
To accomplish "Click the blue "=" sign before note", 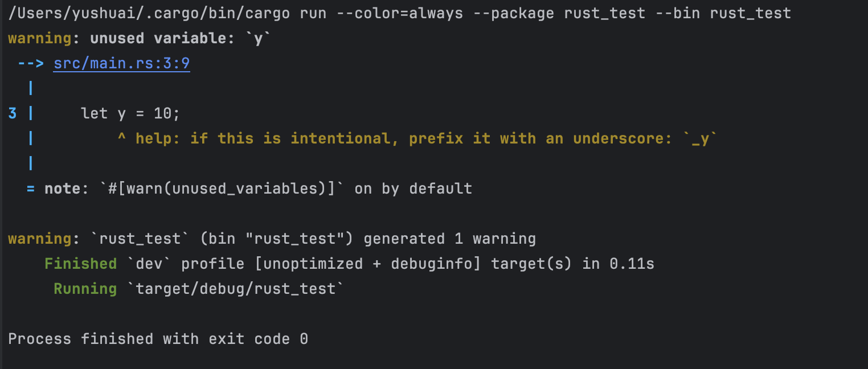I will [31, 188].
